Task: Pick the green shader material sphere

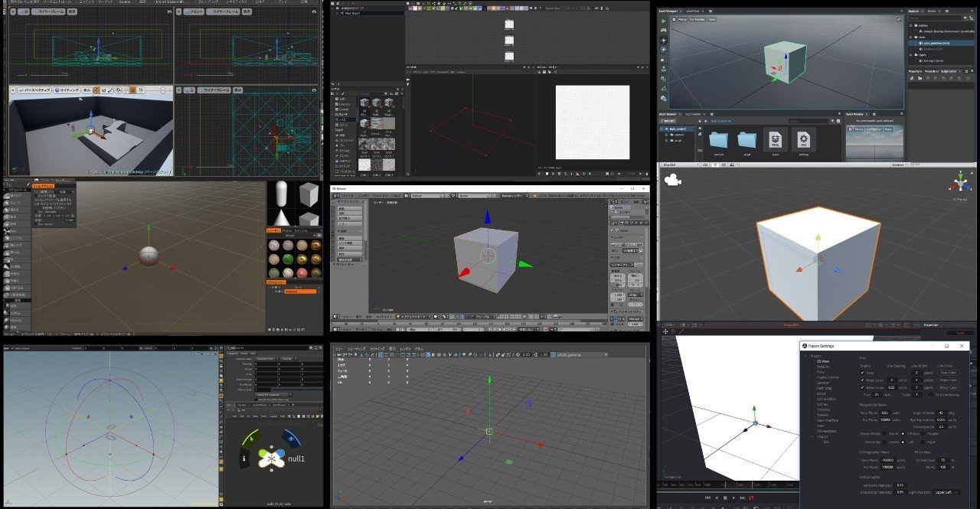Action: tap(286, 259)
